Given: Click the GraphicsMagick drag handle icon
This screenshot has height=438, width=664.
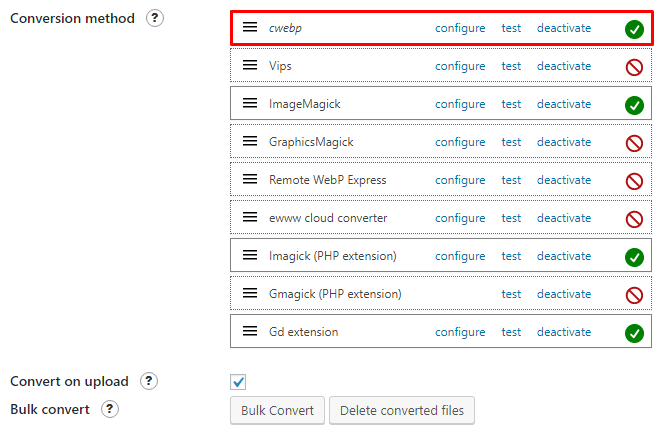Looking at the screenshot, I should (x=250, y=141).
